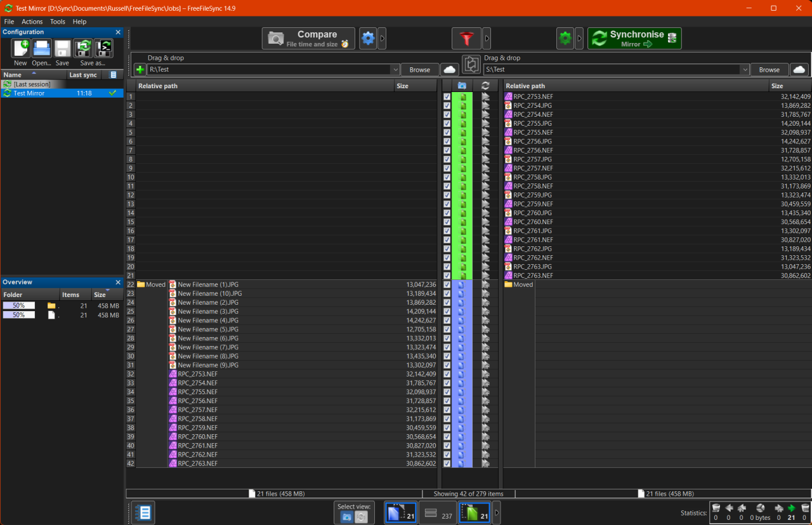The height and width of the screenshot is (525, 812).
Task: Open the R:\Test folder path dropdown
Action: tap(395, 69)
